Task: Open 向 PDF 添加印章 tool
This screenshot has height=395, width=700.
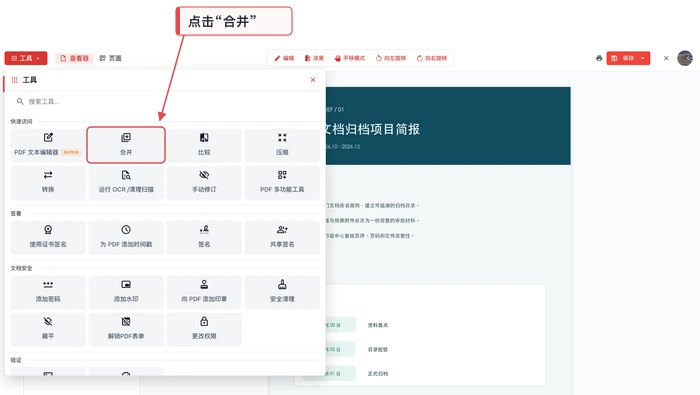Action: point(204,292)
